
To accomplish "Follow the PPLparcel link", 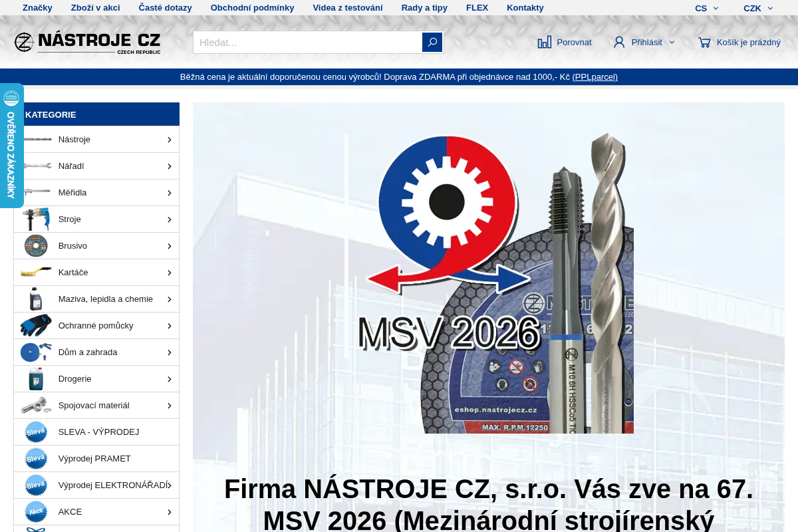I will (x=595, y=77).
